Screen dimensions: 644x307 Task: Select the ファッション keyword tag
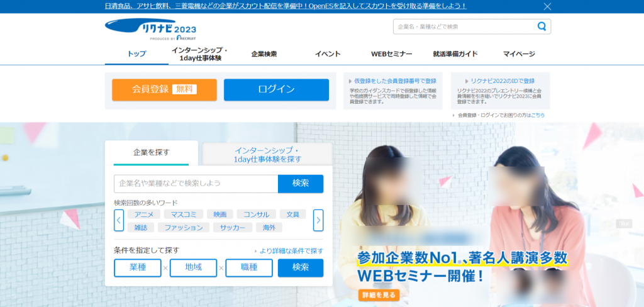click(184, 227)
